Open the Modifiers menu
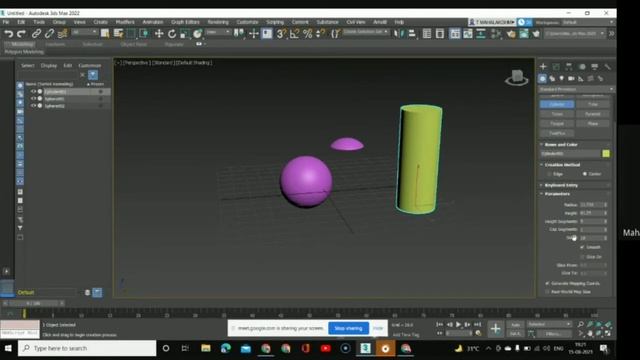Image resolution: width=640 pixels, height=360 pixels. coord(125,22)
